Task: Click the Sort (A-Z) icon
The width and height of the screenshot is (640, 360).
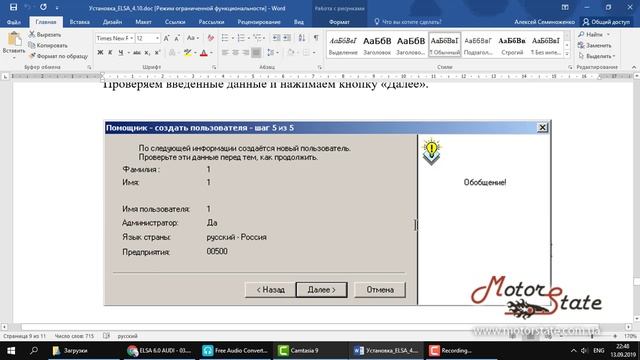Action: pyautogui.click(x=302, y=38)
